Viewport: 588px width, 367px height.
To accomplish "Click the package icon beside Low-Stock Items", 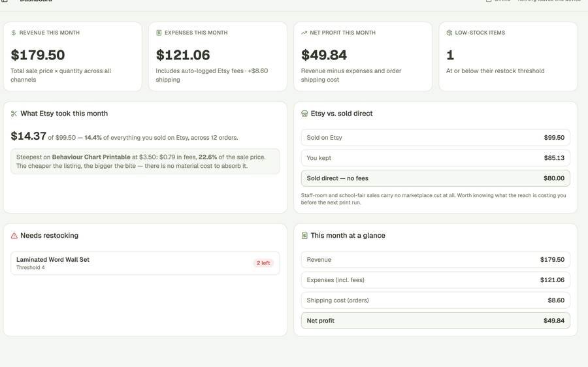I will tap(449, 33).
